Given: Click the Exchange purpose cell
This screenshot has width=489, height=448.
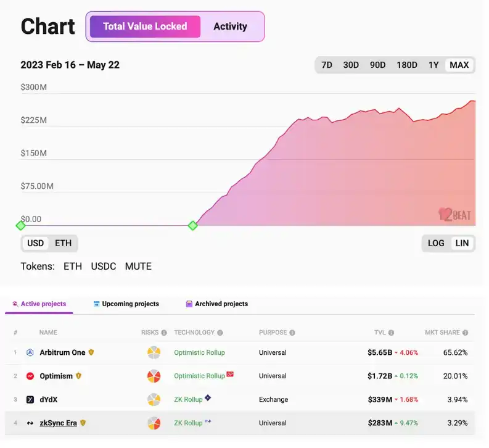Looking at the screenshot, I should (274, 400).
